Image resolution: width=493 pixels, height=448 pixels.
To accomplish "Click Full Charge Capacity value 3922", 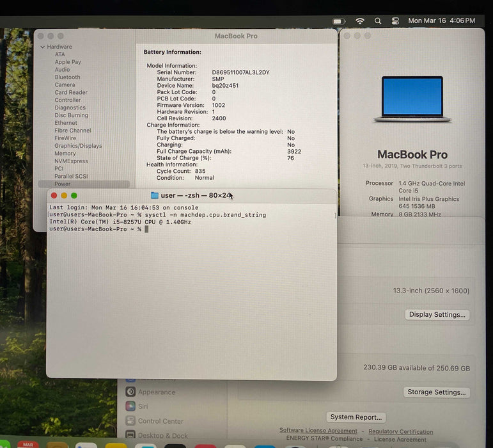I will [x=294, y=151].
